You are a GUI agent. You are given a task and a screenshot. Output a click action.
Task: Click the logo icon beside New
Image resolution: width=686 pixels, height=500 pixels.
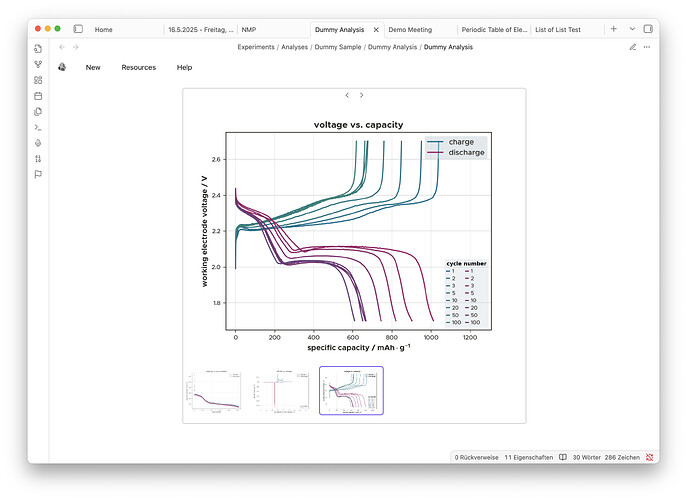click(x=62, y=67)
